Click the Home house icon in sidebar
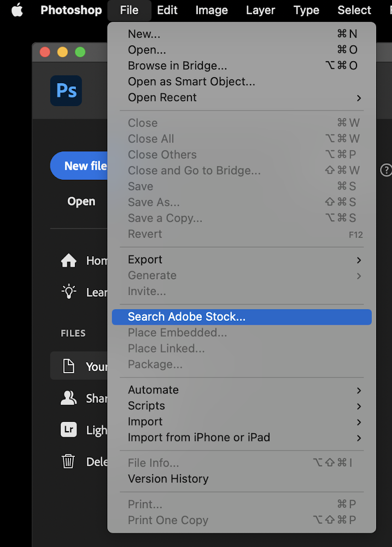The image size is (392, 547). (x=68, y=261)
